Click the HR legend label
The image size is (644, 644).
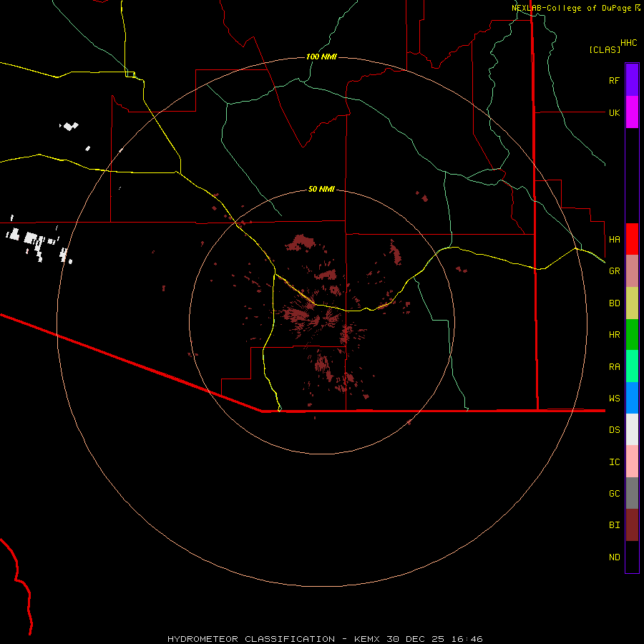614,335
